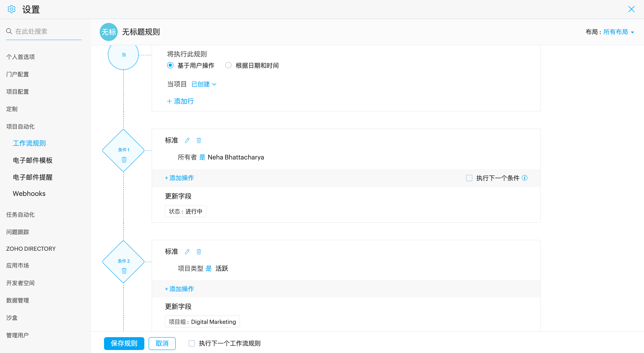Edit criteria of condition 1 with pencil icon

click(x=187, y=140)
